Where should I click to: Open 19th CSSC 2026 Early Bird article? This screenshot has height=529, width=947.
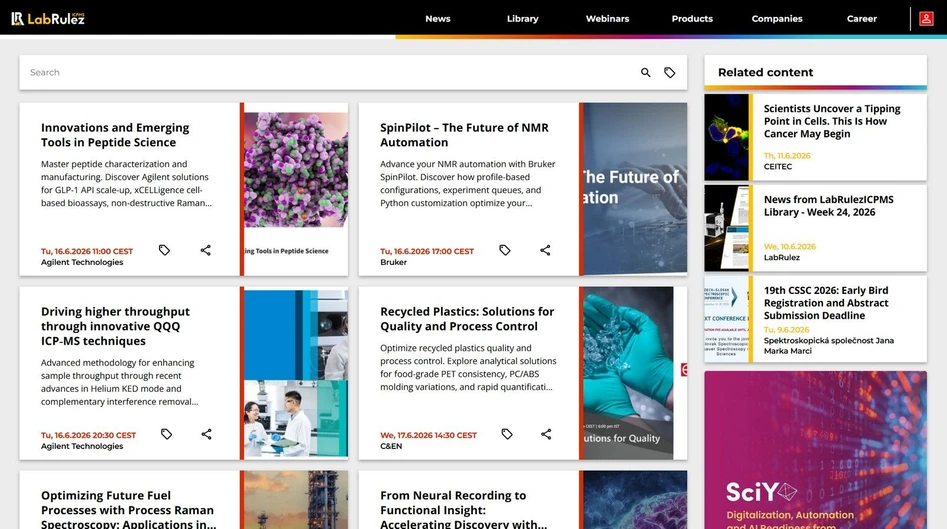pyautogui.click(x=826, y=303)
